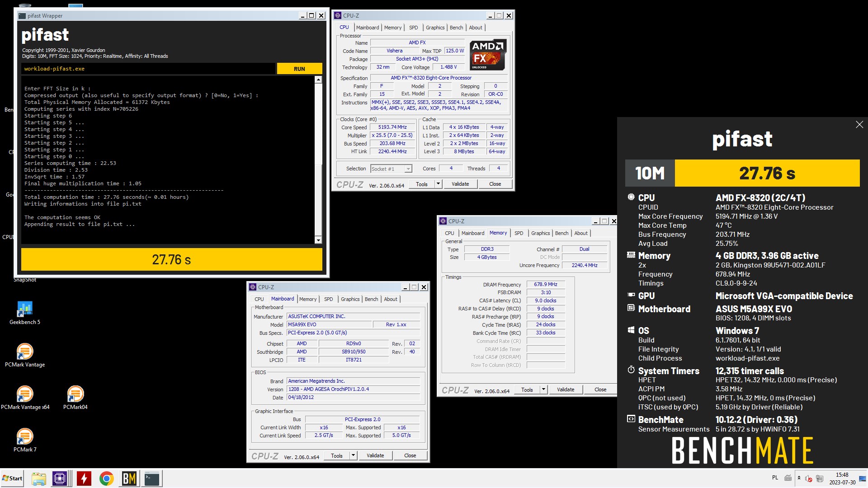Viewport: 868px width, 488px height.
Task: Click the GPU card icon in BenchMate panel
Action: (x=631, y=295)
